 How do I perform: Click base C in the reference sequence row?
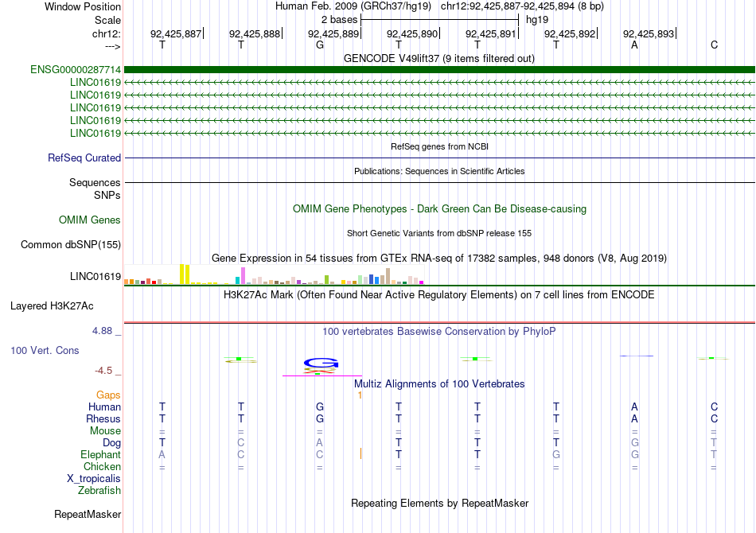(714, 45)
